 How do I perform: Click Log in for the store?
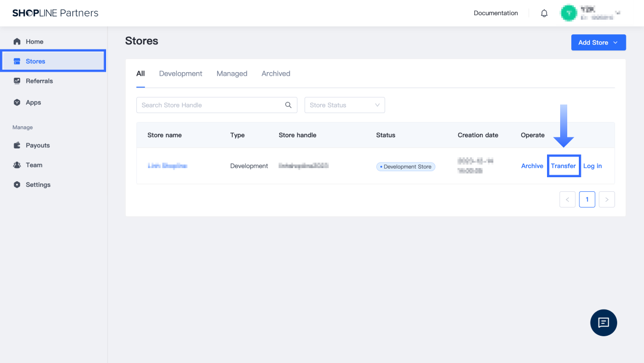click(592, 166)
